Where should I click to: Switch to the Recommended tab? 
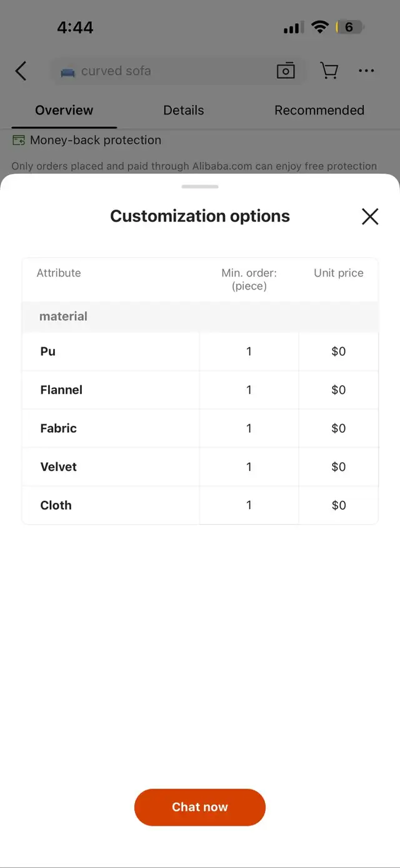(x=319, y=111)
